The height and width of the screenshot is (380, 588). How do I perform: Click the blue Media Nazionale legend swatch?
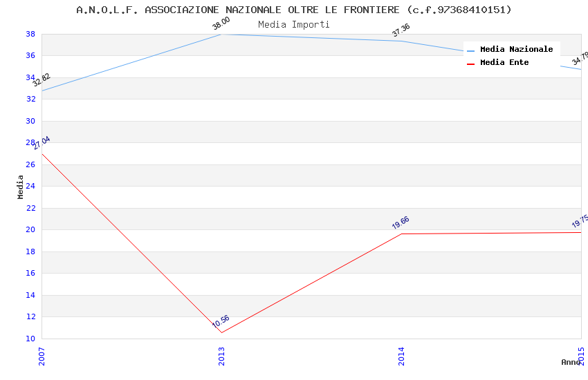coord(470,50)
